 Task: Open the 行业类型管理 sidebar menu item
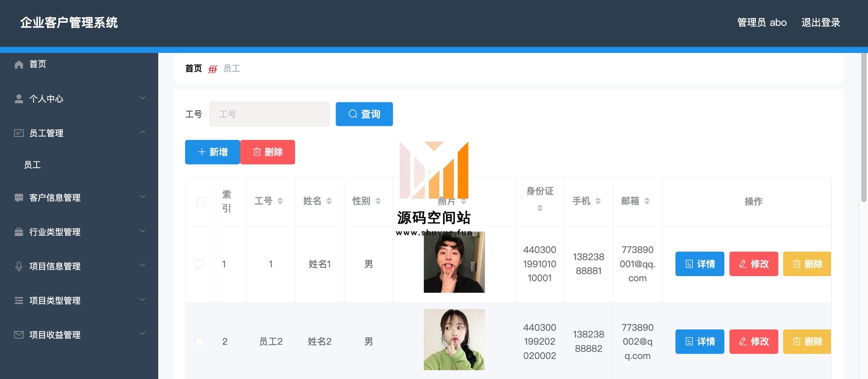pos(79,232)
